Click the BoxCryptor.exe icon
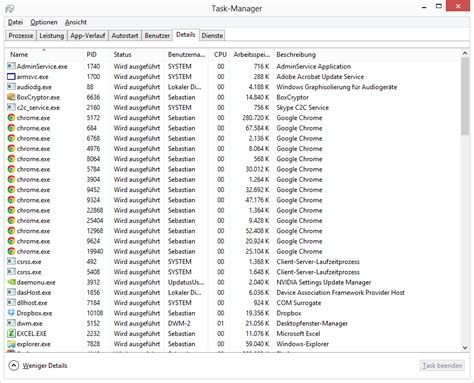The width and height of the screenshot is (474, 383). pyautogui.click(x=11, y=97)
